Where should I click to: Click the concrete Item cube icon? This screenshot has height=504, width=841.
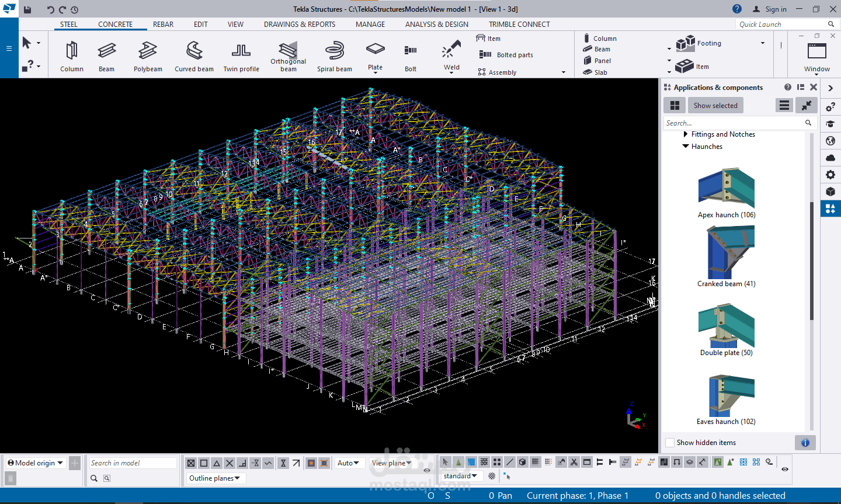684,66
